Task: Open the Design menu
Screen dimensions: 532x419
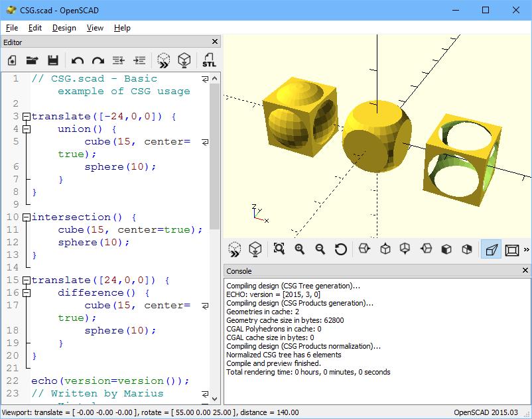Action: 64,28
